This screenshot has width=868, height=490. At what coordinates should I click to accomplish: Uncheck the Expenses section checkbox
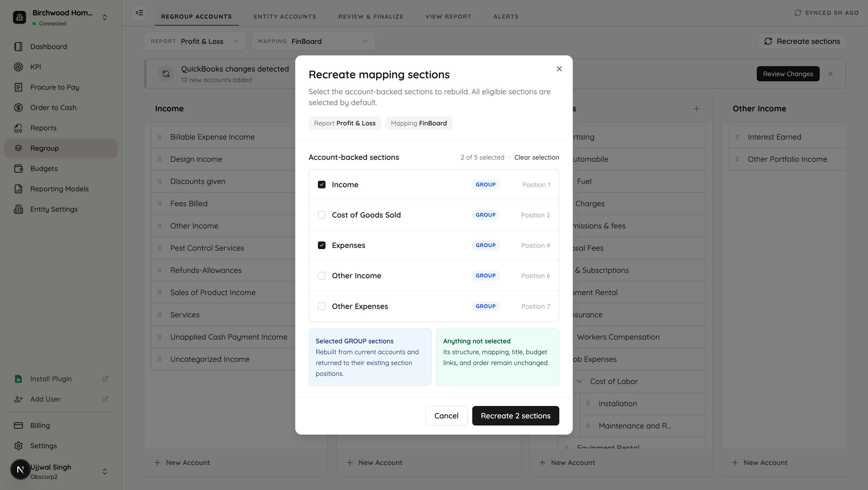pyautogui.click(x=321, y=245)
